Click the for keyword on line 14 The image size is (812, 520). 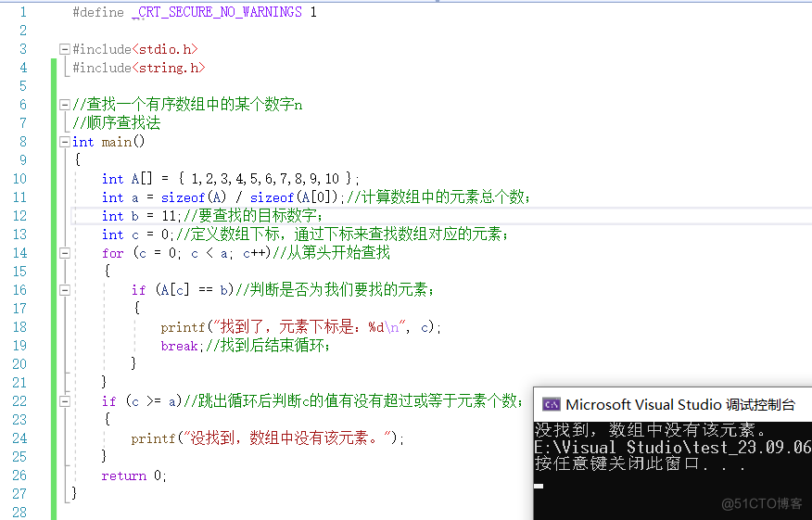[x=113, y=253]
